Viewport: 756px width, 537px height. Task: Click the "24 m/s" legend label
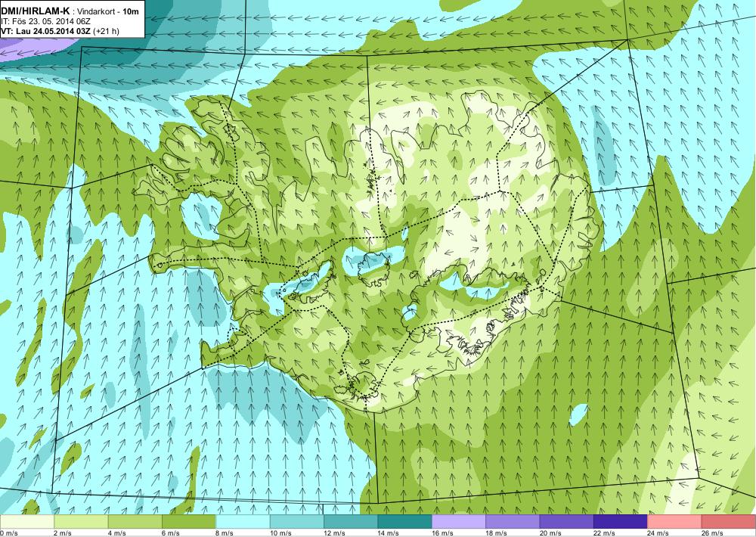point(658,533)
